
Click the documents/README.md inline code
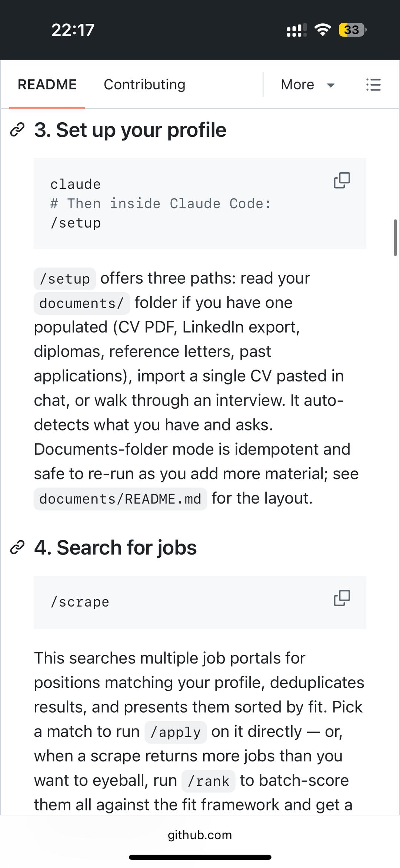click(120, 499)
